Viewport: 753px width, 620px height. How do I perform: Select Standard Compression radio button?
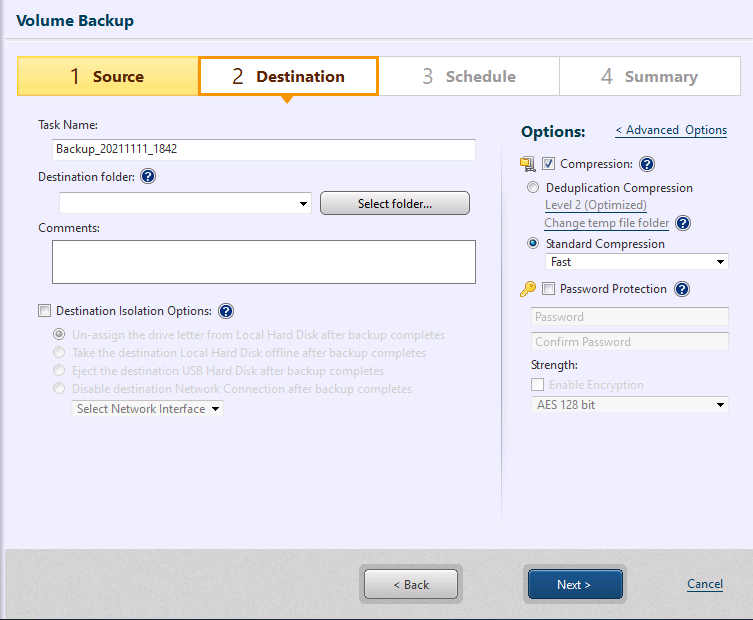click(x=533, y=243)
